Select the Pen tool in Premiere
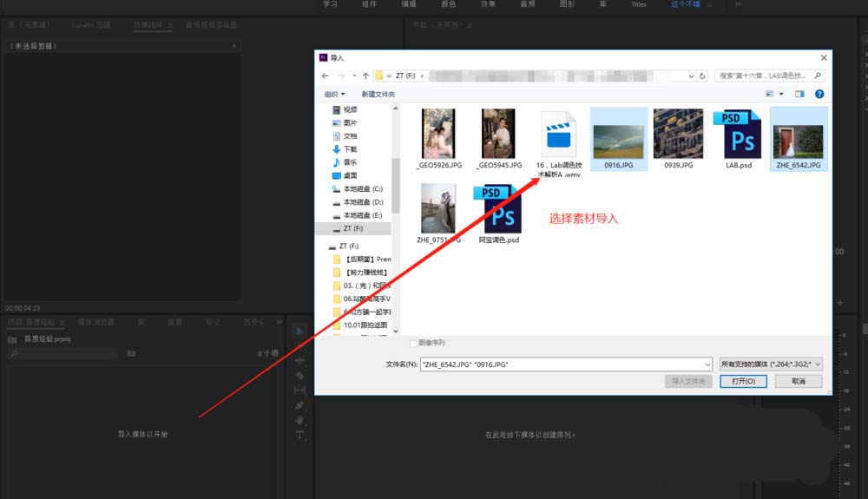The height and width of the screenshot is (499, 868). tap(299, 405)
